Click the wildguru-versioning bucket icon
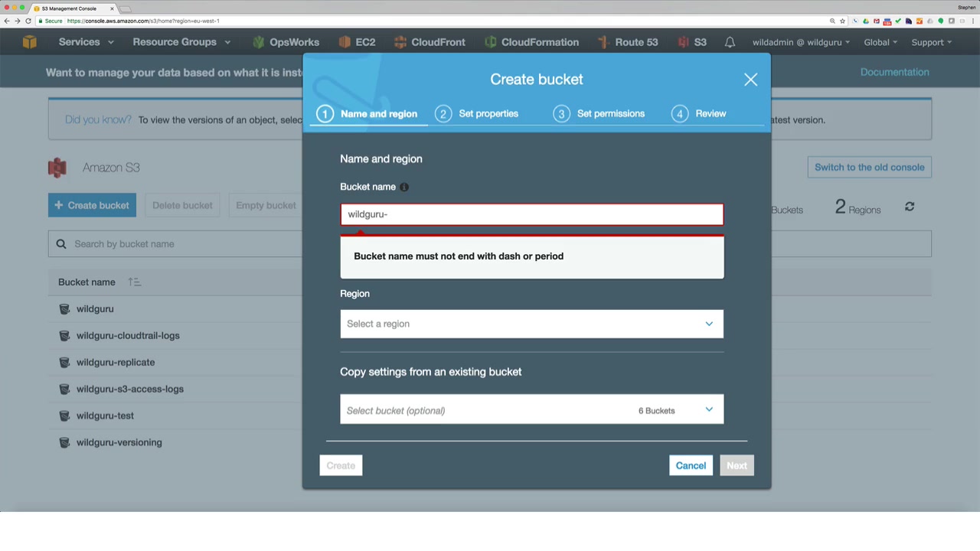The width and height of the screenshot is (980, 551). 64,443
